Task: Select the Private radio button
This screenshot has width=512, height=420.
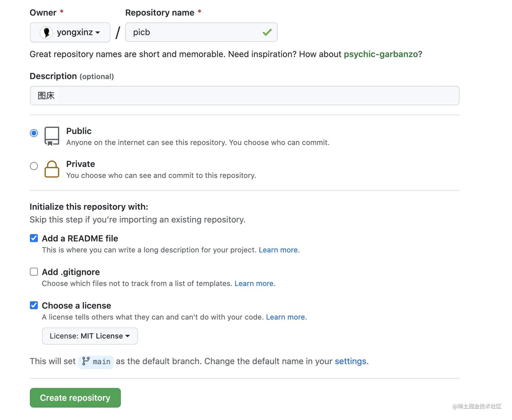Action: [34, 166]
